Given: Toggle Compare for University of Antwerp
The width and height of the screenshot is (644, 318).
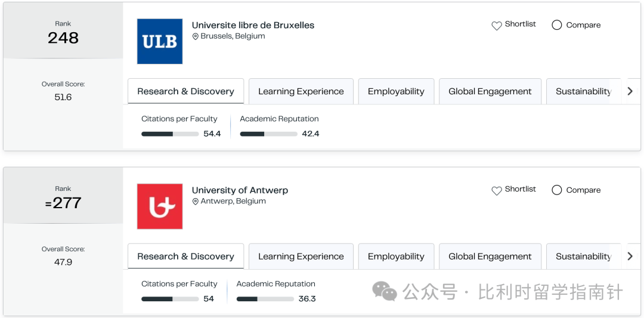Looking at the screenshot, I should pos(556,190).
